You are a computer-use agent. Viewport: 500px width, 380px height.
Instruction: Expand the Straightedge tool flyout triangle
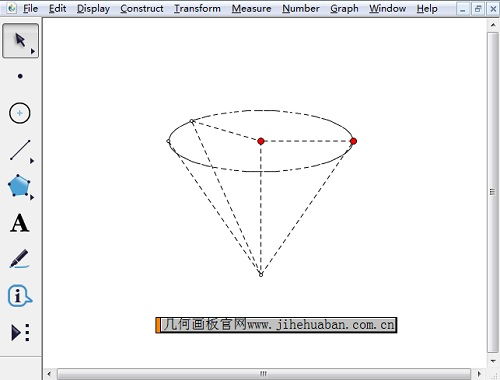(32, 161)
